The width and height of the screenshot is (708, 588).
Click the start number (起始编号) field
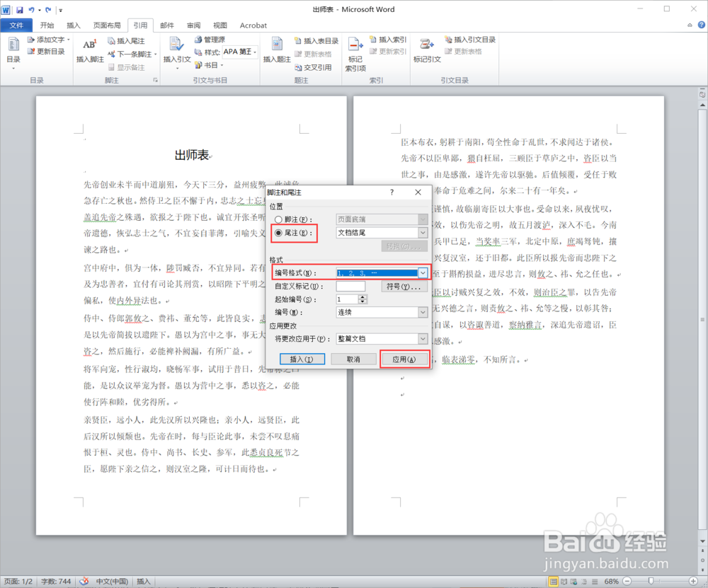[347, 299]
